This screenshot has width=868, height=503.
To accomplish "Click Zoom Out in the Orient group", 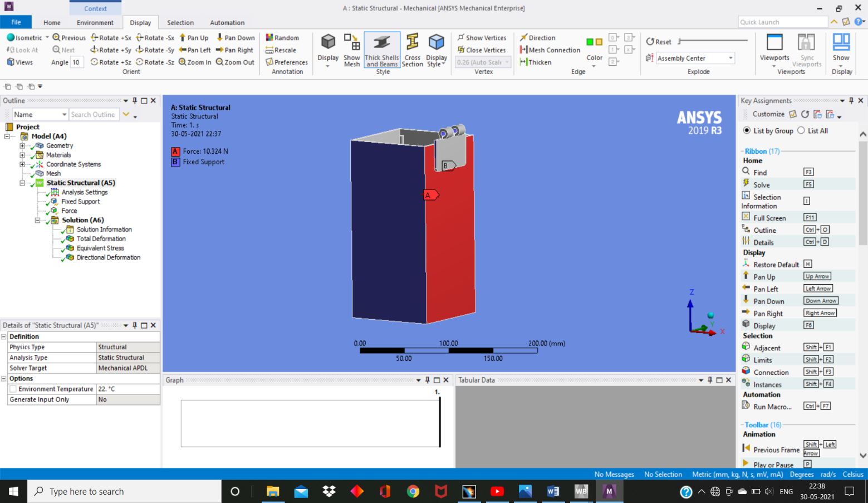I will (x=235, y=62).
